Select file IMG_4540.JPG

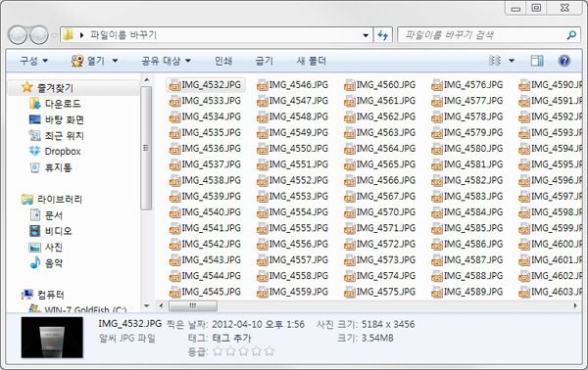click(205, 212)
